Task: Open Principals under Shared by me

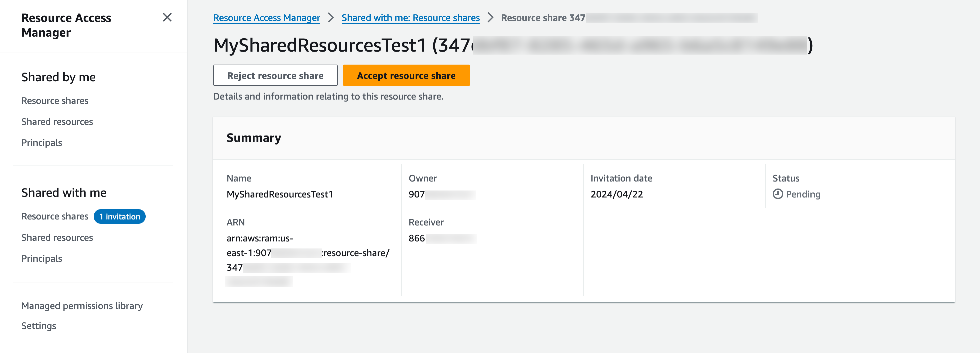Action: (42, 143)
